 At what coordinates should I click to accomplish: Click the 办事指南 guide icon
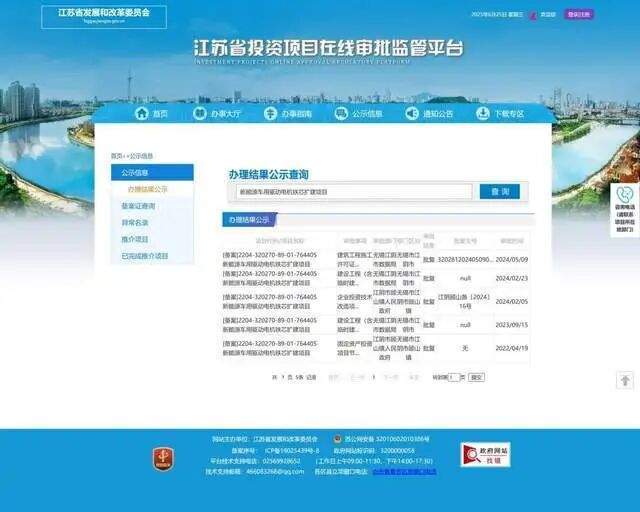coord(271,114)
